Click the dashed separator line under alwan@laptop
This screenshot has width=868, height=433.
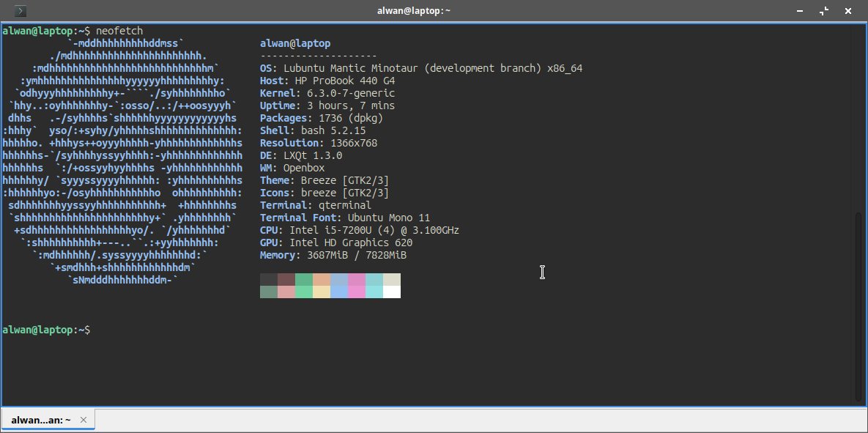319,56
